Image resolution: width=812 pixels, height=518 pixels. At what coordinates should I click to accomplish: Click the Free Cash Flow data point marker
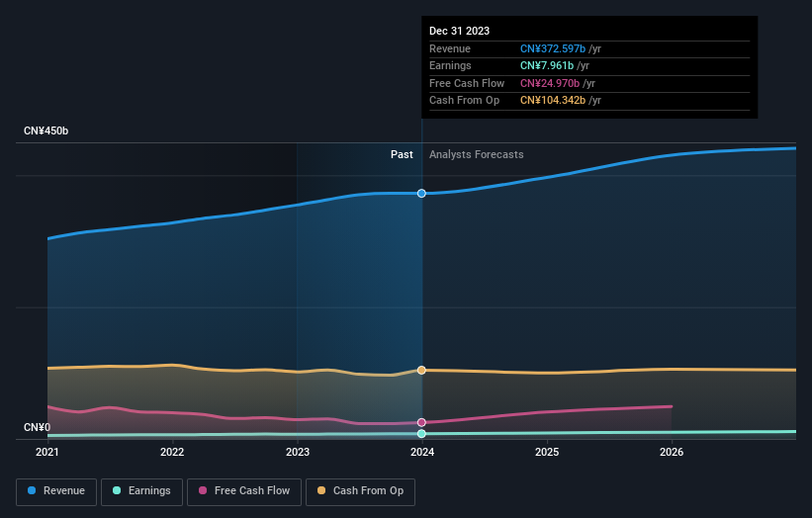[x=421, y=422]
